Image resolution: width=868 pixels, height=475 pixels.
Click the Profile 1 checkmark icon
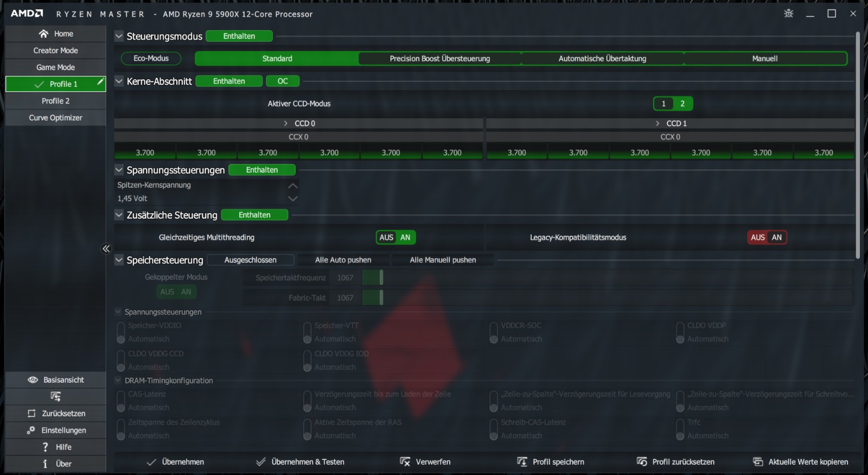39,84
